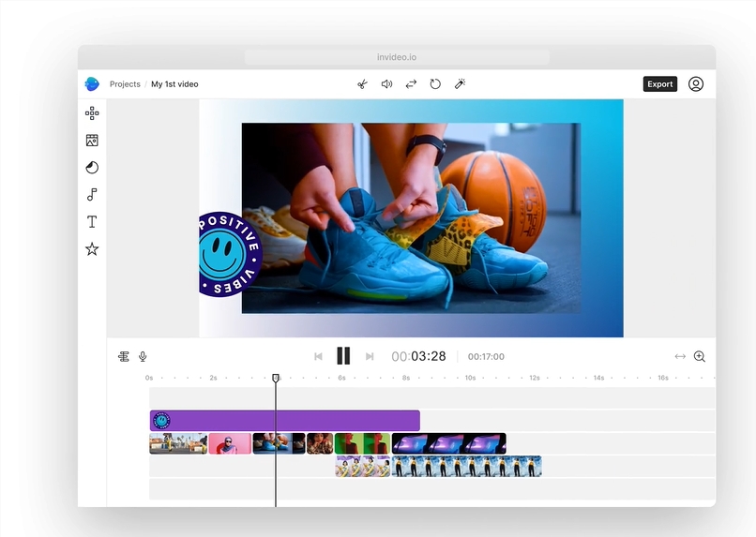
Task: Select the purple sticker track clip
Action: (285, 421)
